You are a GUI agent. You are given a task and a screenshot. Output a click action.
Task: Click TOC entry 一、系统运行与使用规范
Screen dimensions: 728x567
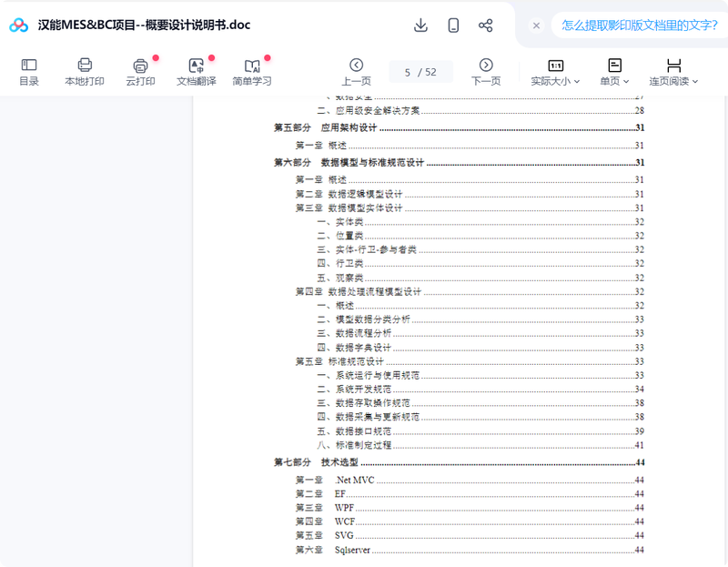pyautogui.click(x=480, y=375)
